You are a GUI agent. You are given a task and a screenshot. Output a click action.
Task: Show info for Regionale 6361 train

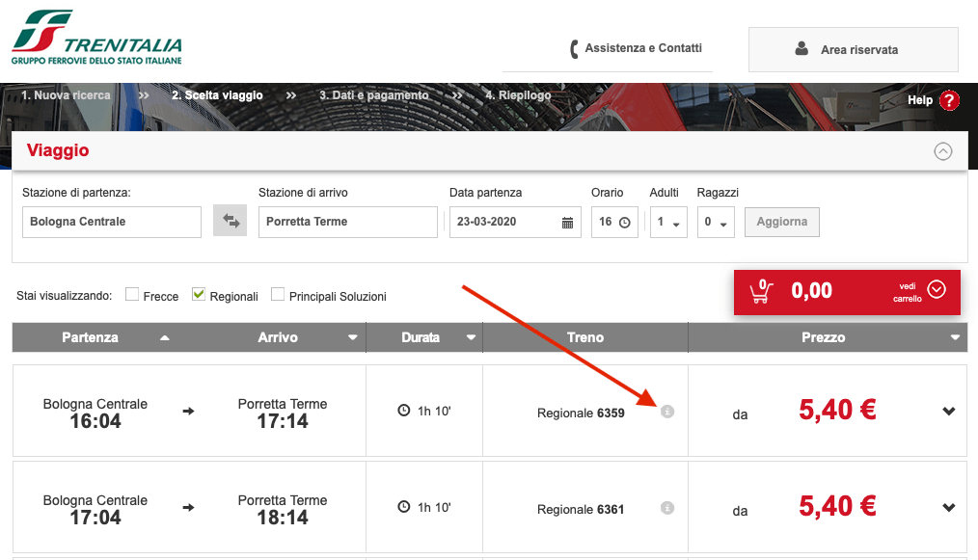tap(667, 508)
